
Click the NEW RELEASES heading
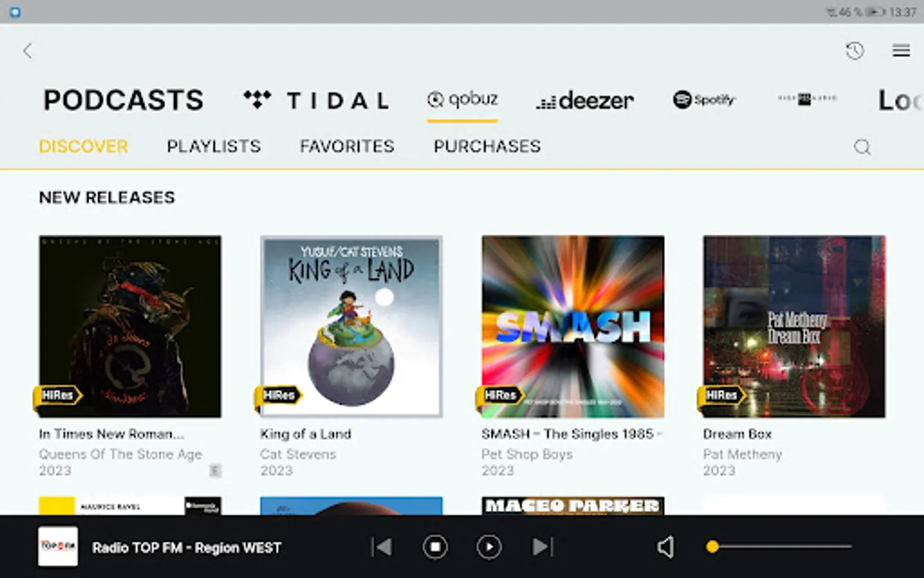click(x=107, y=197)
